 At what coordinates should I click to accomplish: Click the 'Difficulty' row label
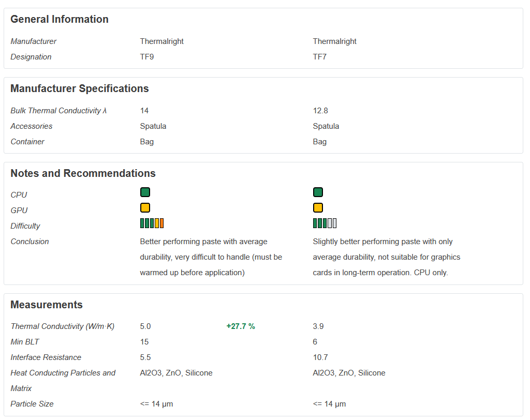pyautogui.click(x=25, y=226)
